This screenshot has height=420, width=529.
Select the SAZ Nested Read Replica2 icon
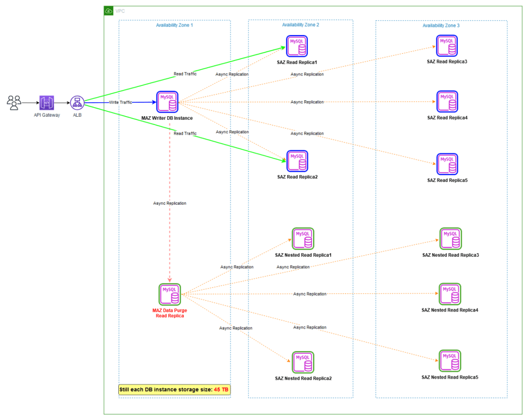[x=303, y=362]
